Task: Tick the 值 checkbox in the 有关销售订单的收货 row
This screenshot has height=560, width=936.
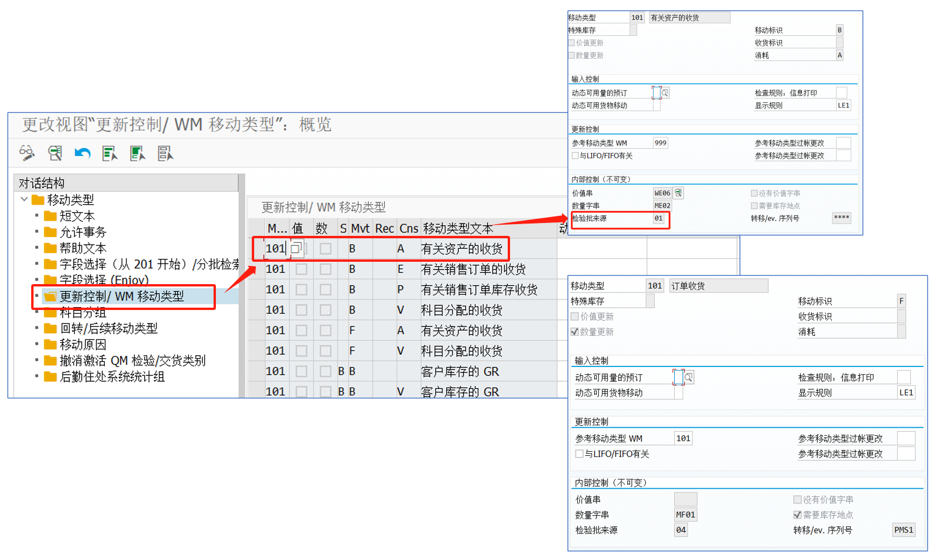Action: pyautogui.click(x=301, y=269)
